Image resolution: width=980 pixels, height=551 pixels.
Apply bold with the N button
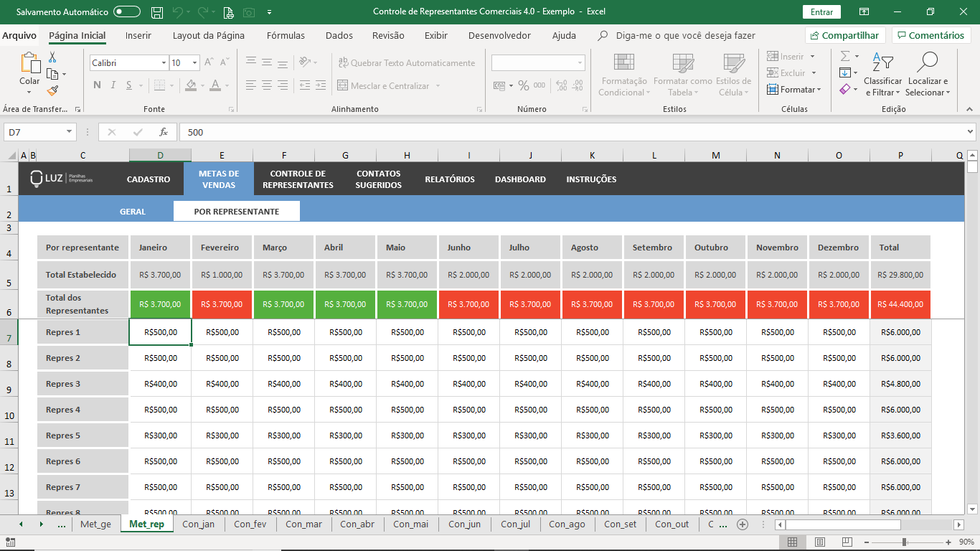[97, 85]
